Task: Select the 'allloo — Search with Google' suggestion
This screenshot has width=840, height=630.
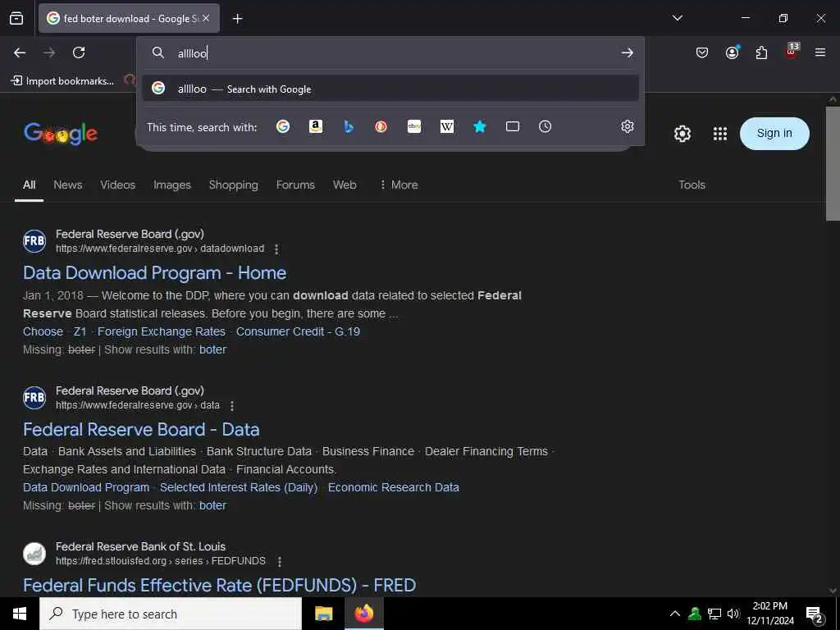Action: [390, 89]
